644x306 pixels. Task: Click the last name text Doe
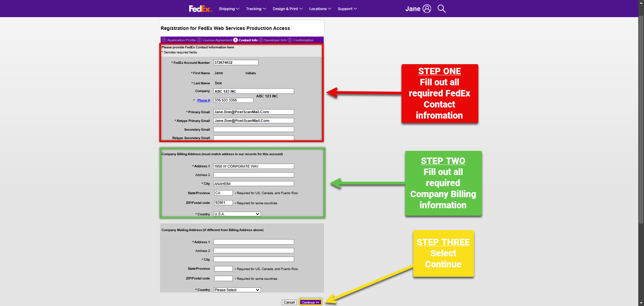pos(218,83)
